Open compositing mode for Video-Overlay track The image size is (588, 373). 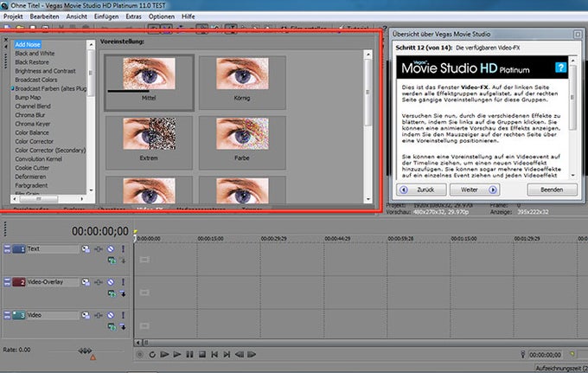coord(112,293)
